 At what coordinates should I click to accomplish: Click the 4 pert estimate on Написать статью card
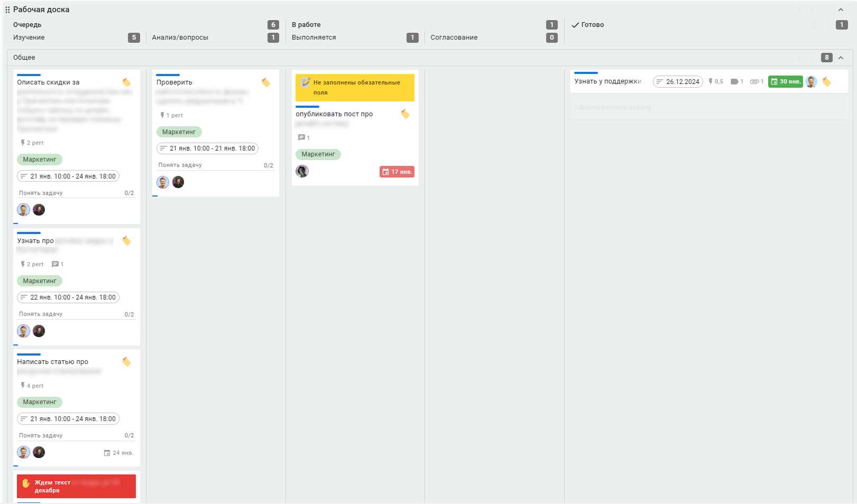32,386
